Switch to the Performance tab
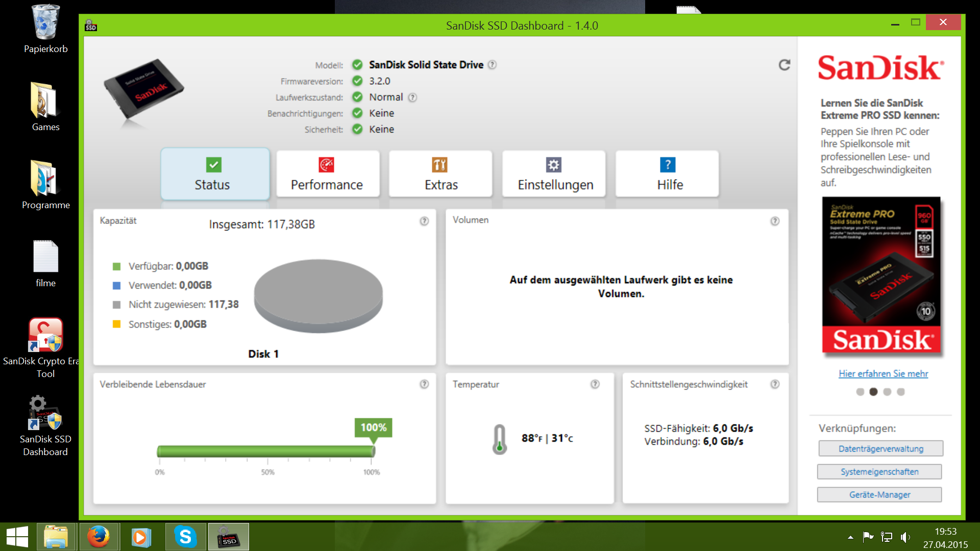980x551 pixels. 327,174
